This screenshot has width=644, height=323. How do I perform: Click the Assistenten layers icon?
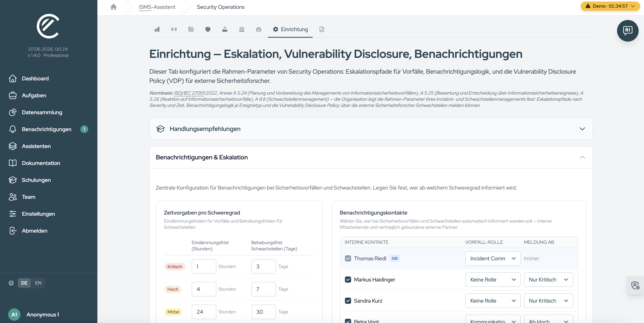pyautogui.click(x=13, y=146)
